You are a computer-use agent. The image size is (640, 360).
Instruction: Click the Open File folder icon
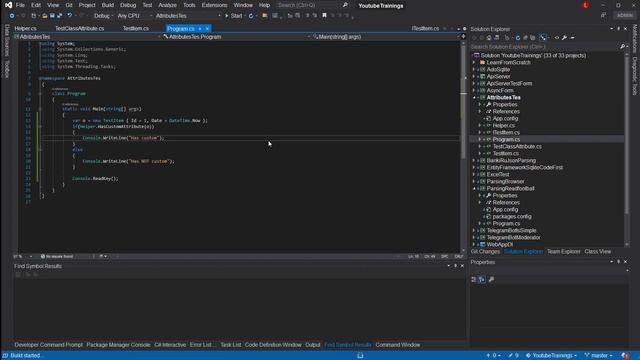pos(44,16)
